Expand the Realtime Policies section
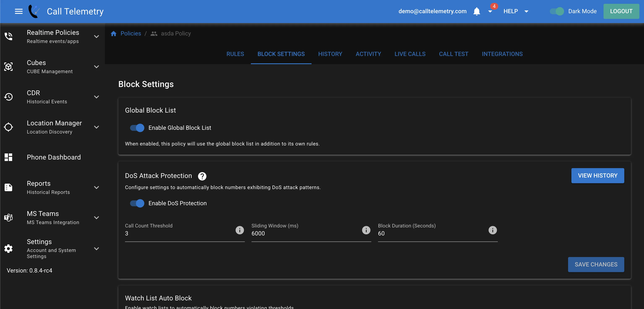This screenshot has width=644, height=309. pos(96,36)
